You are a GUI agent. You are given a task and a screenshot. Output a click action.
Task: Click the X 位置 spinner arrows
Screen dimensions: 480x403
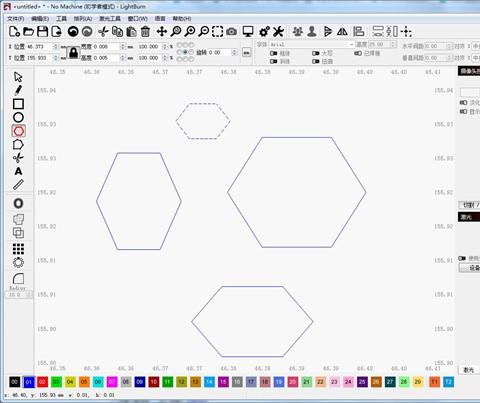click(56, 47)
